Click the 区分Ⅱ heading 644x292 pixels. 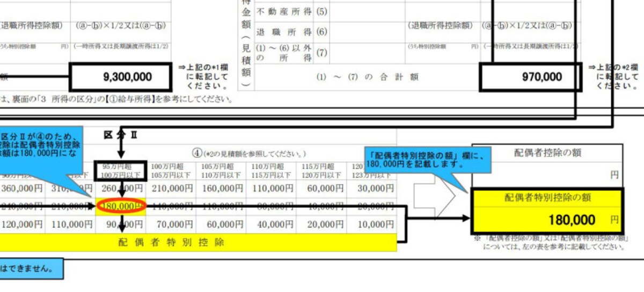pos(121,134)
